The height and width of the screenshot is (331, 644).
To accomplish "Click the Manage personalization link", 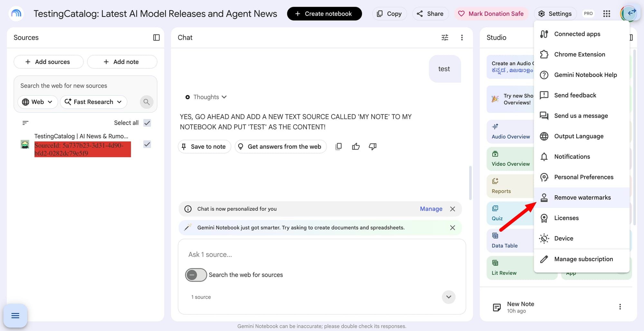I will click(431, 209).
